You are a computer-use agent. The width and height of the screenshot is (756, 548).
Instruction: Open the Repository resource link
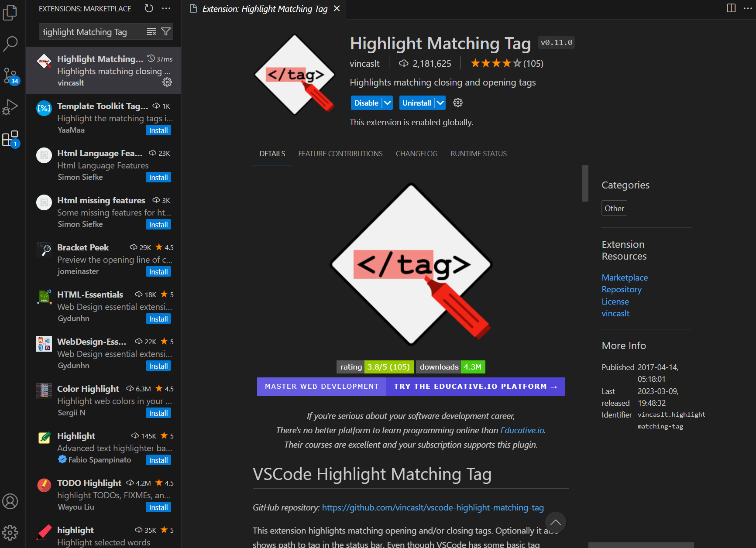coord(622,289)
